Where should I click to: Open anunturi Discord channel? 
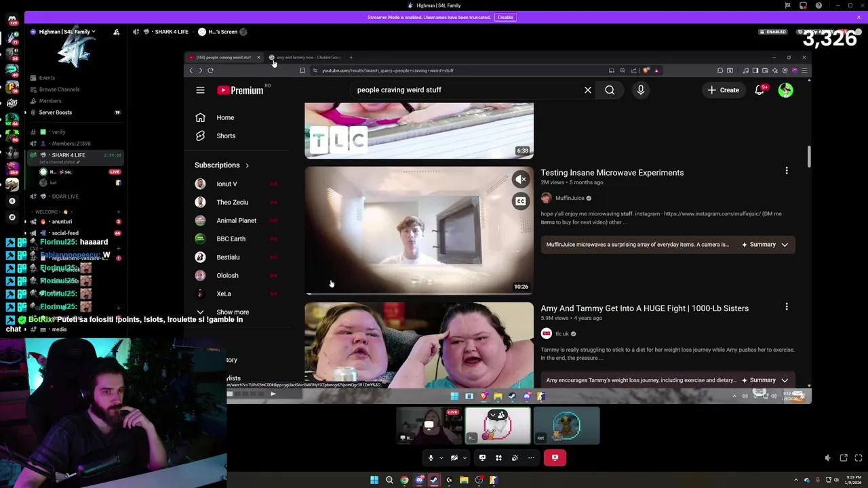[x=62, y=222]
